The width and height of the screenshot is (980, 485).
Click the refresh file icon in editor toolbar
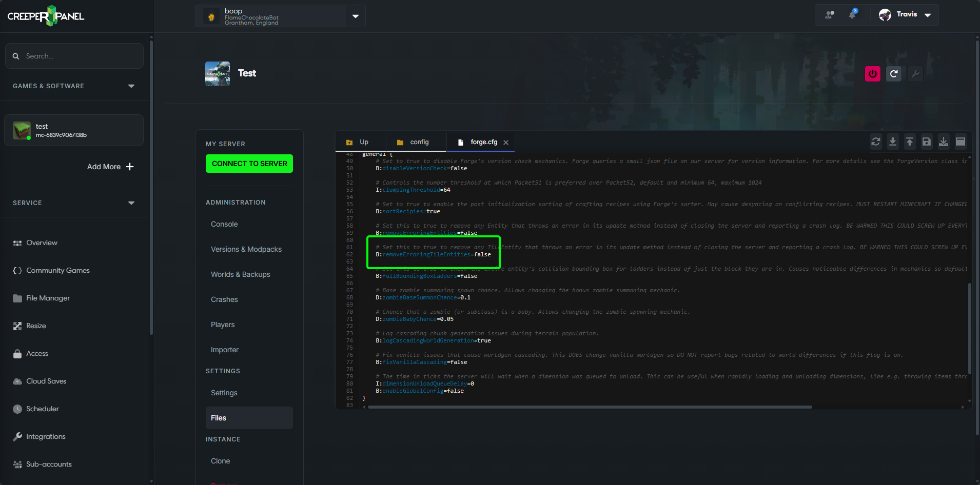click(876, 142)
